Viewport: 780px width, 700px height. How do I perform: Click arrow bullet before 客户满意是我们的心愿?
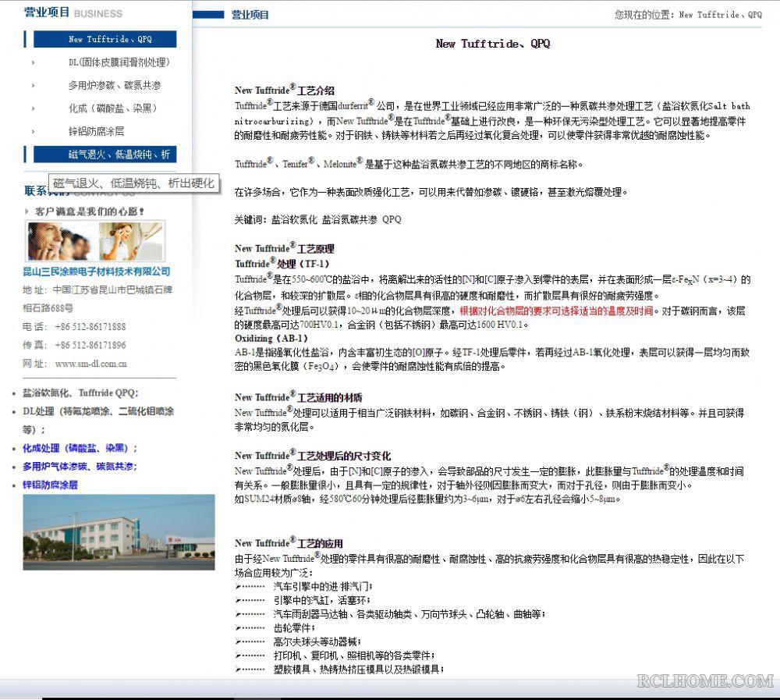[27, 211]
